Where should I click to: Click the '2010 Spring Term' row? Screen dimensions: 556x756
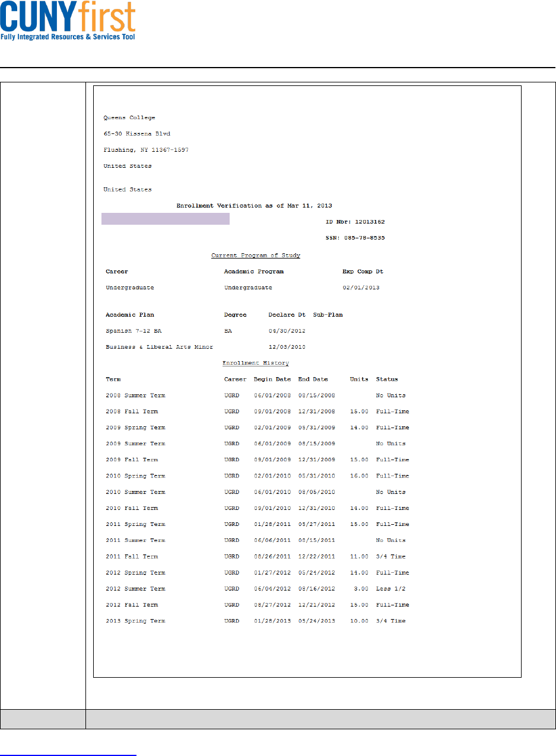[258, 476]
